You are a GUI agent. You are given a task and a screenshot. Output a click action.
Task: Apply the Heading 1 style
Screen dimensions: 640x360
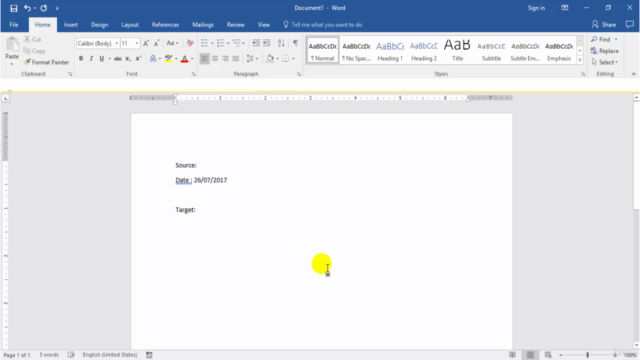pos(390,51)
